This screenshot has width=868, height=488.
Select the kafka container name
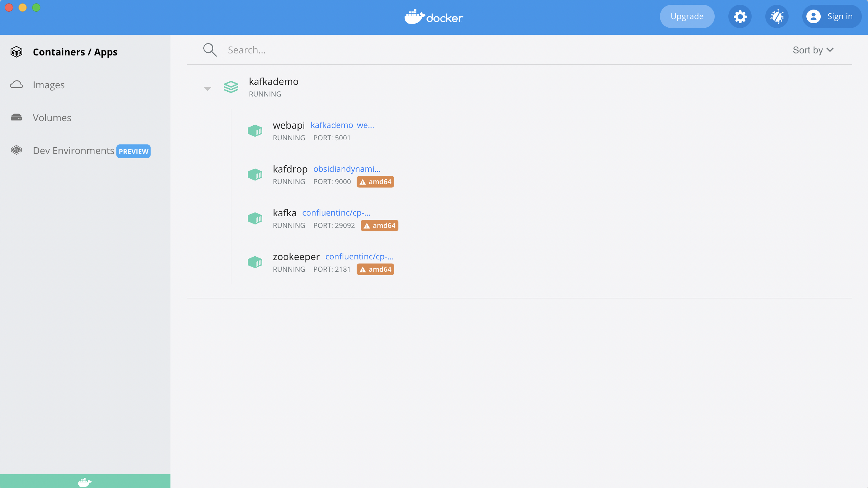coord(284,213)
